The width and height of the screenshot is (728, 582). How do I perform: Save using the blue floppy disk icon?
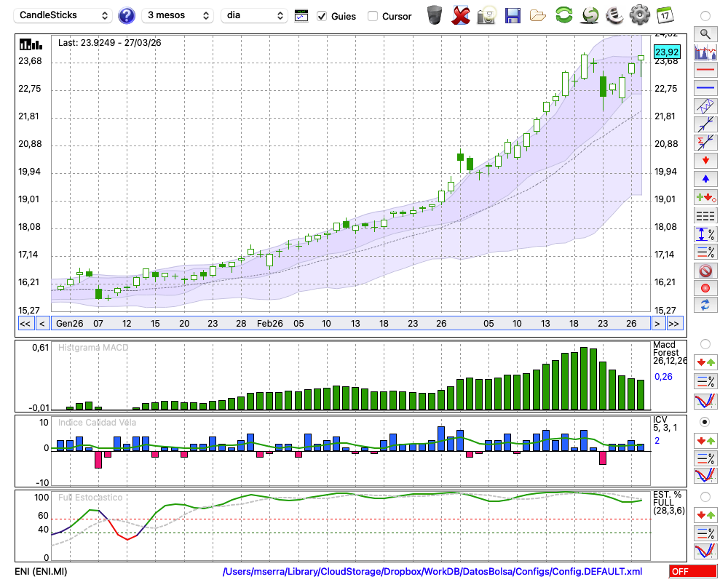coord(513,15)
